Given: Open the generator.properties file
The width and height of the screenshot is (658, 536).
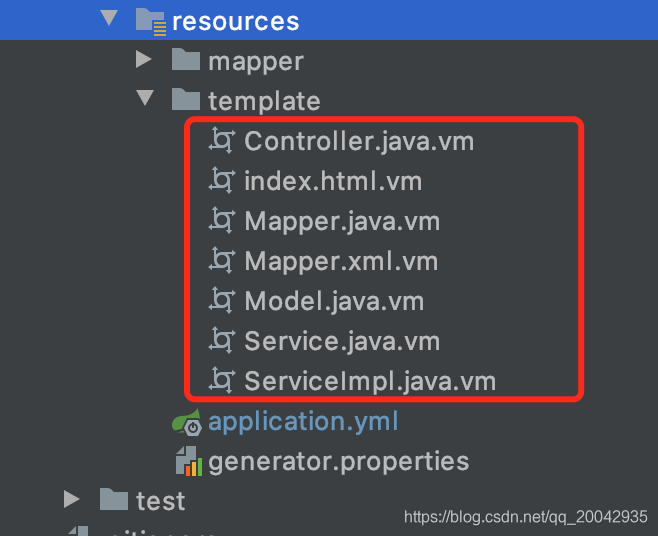Looking at the screenshot, I should click(339, 462).
